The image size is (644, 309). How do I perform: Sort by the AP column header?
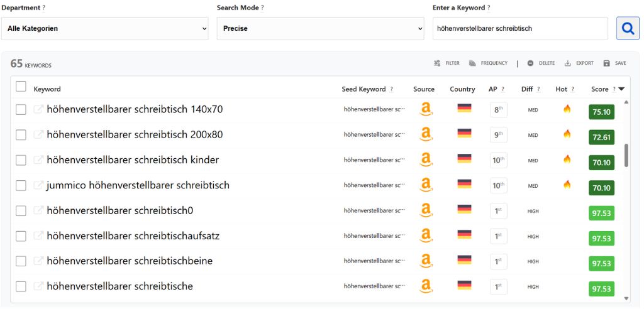point(493,89)
